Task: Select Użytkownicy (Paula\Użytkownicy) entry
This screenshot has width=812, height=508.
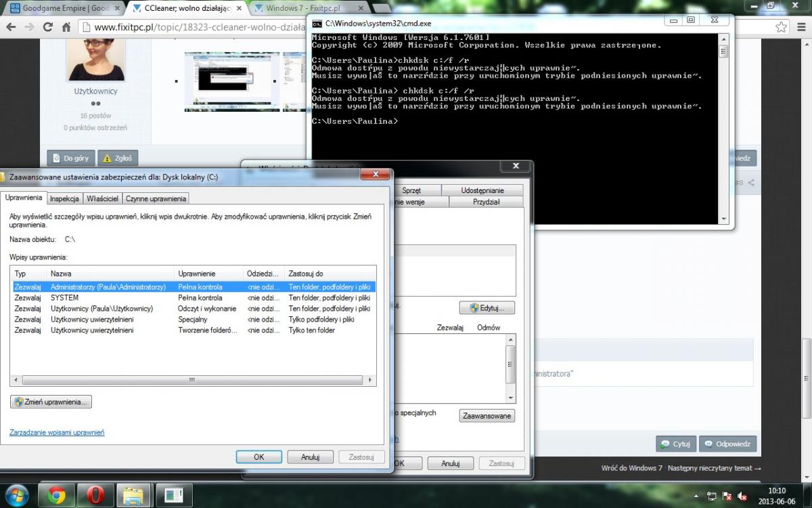Action: pos(194,309)
